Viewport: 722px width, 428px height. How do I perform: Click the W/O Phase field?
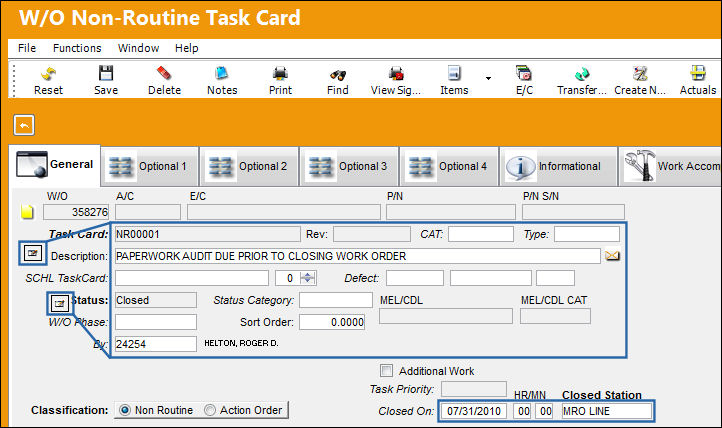coord(156,322)
